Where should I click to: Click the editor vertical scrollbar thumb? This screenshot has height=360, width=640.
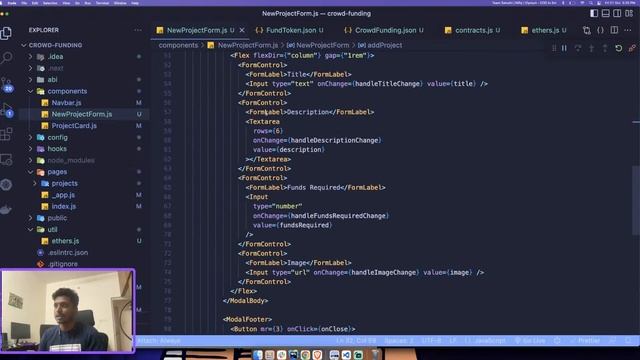tap(636, 200)
